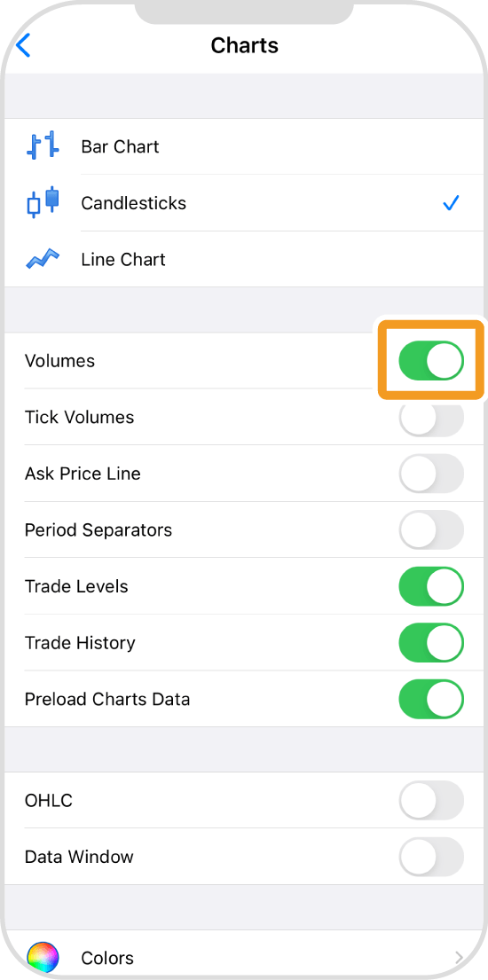The width and height of the screenshot is (488, 980).
Task: Turn off Preload Charts Data
Action: 432,699
